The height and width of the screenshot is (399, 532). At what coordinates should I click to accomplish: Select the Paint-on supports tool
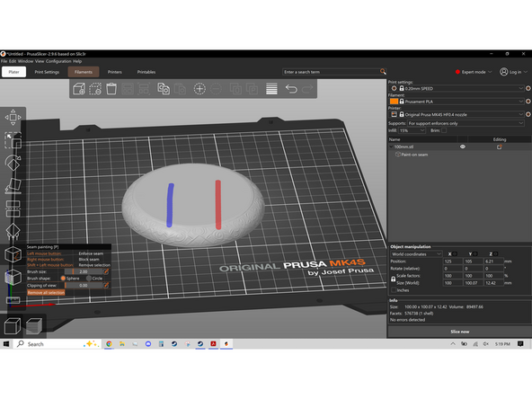tap(13, 231)
